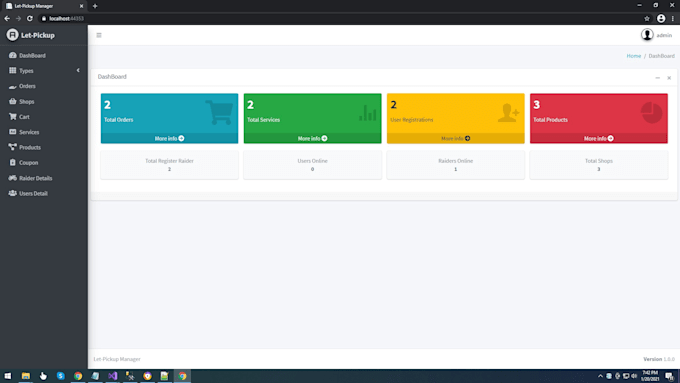Reload the page with refresh icon
The image size is (680, 383).
30,19
